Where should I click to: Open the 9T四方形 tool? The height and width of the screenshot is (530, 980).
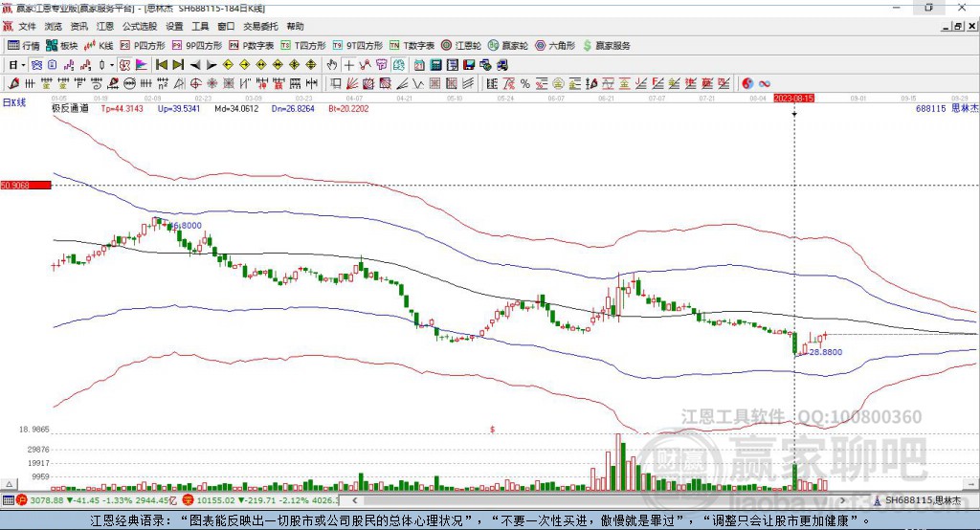[358, 46]
